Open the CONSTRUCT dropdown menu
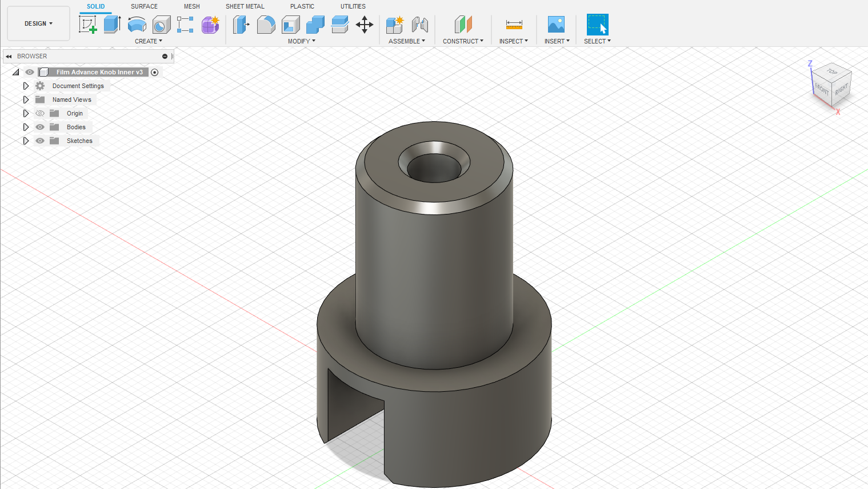Viewport: 868px width, 489px height. 463,41
